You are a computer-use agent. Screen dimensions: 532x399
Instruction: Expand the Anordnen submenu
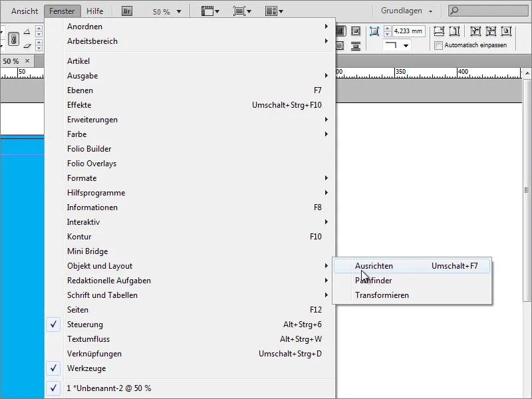[191, 27]
